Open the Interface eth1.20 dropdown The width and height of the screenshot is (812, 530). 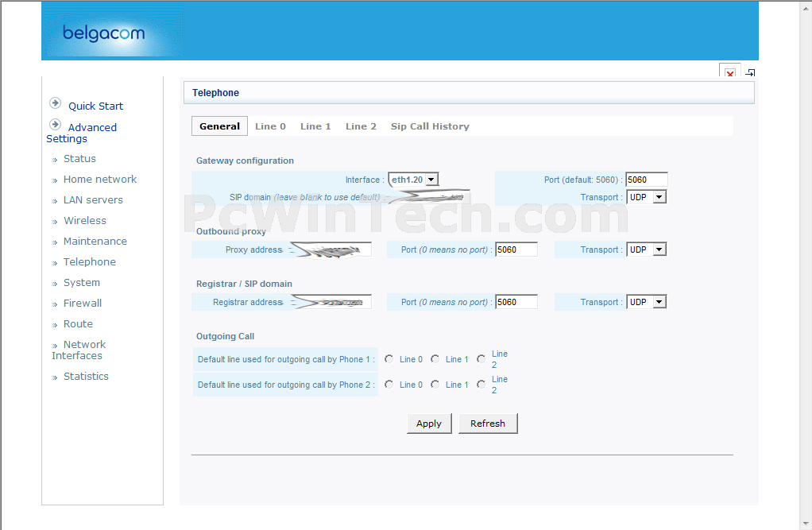[x=414, y=180]
